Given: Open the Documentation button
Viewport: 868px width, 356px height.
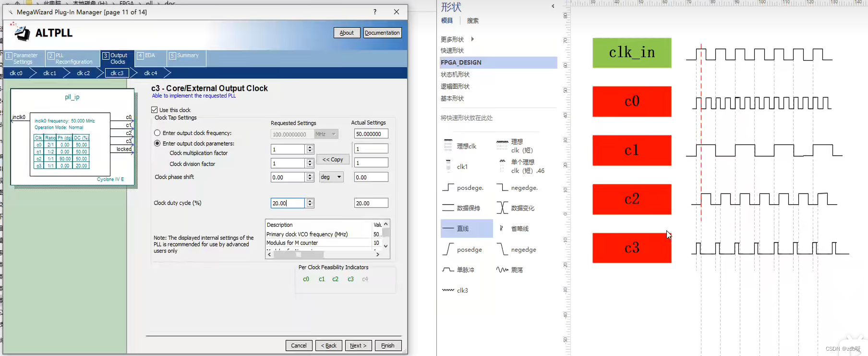Looking at the screenshot, I should tap(382, 33).
